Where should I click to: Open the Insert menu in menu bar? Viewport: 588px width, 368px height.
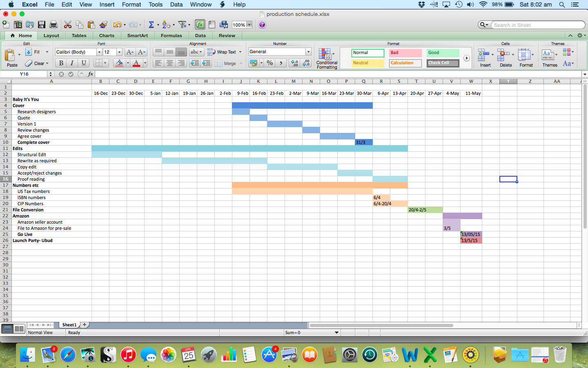coord(107,4)
